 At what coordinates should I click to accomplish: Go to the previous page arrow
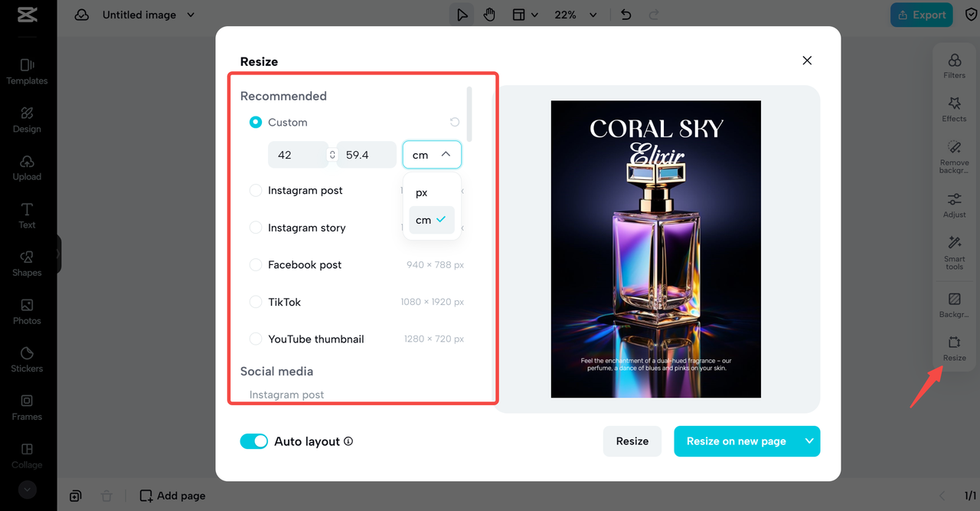pos(942,496)
